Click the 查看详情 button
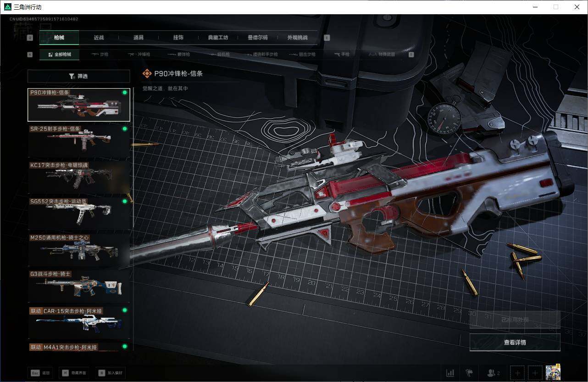 [515, 342]
